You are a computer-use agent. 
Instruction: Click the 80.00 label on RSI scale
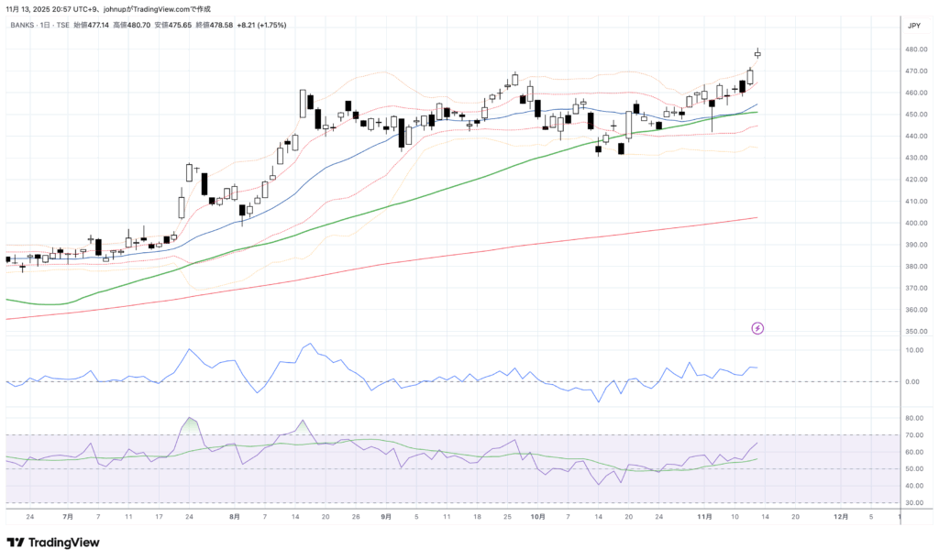coord(913,418)
